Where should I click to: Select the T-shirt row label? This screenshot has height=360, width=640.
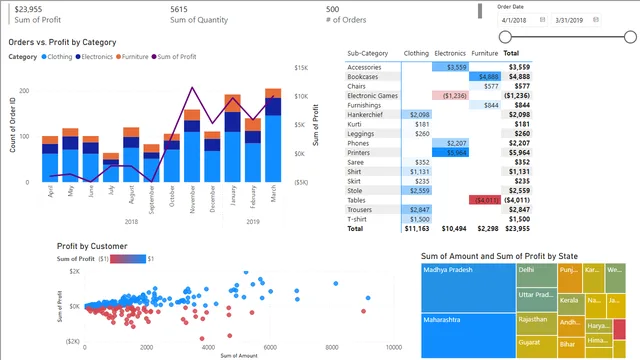point(357,219)
